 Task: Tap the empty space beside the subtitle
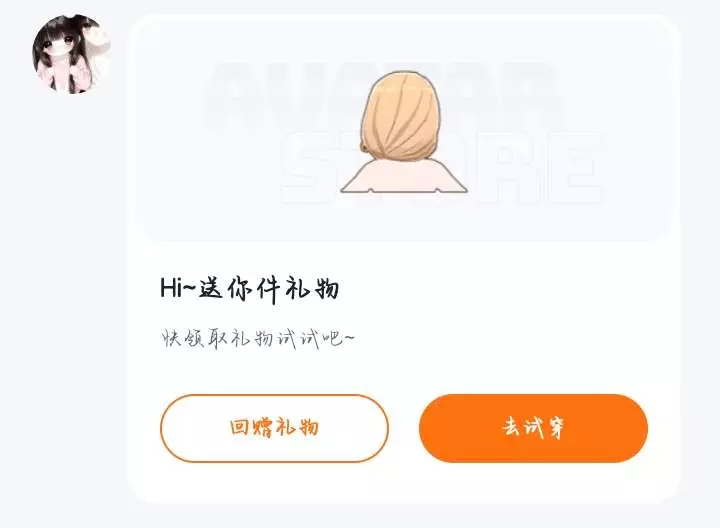505,339
